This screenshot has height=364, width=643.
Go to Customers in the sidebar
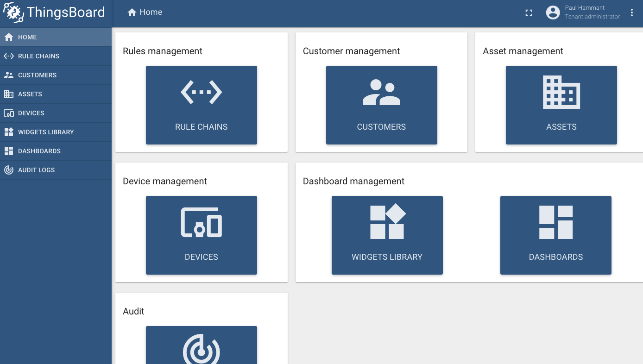[56, 75]
